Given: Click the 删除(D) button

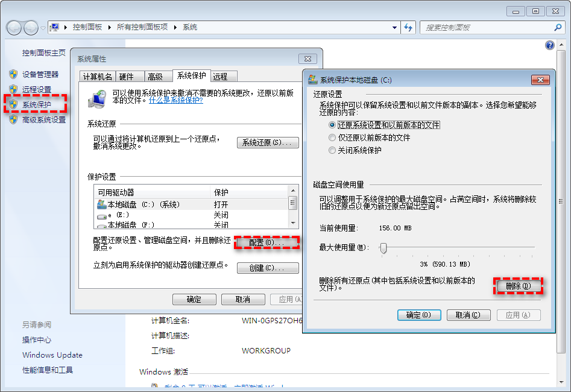Looking at the screenshot, I should click(x=519, y=286).
